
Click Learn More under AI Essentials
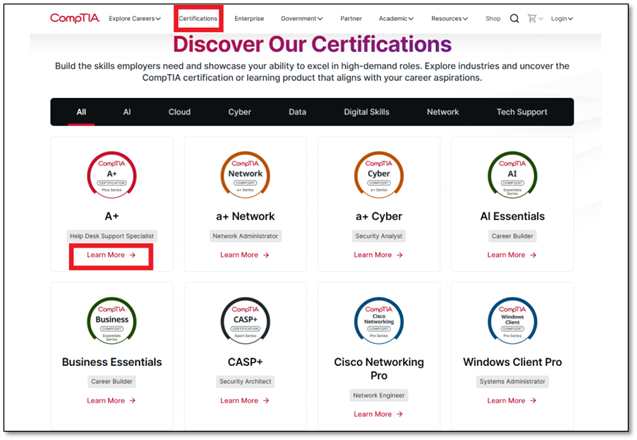coord(511,255)
